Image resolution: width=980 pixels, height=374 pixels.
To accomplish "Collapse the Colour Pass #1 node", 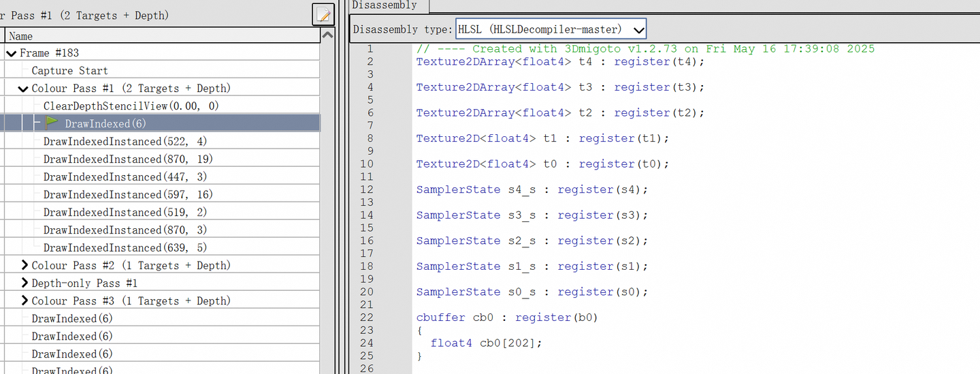I will (23, 89).
